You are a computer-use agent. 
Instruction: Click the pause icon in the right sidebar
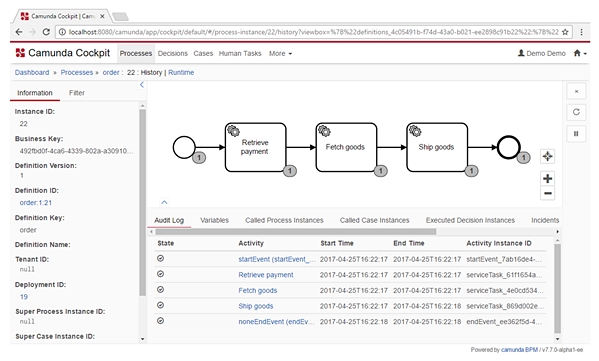click(576, 133)
